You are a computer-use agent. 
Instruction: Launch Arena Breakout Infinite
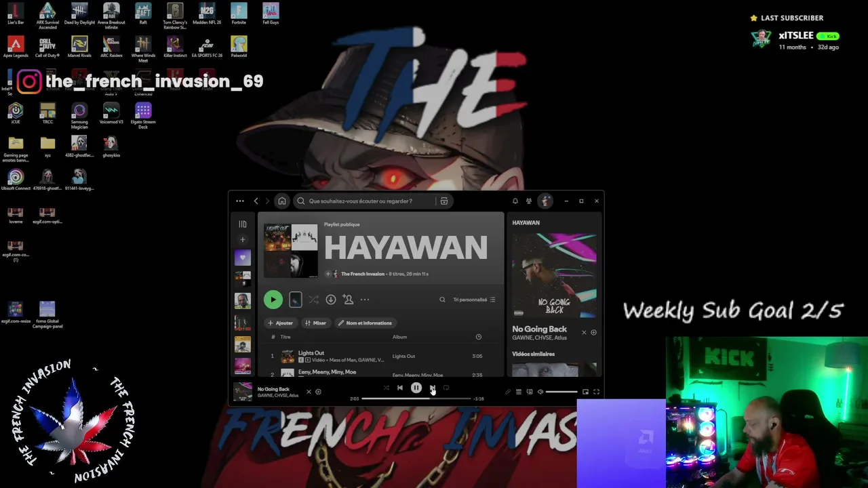point(111,16)
